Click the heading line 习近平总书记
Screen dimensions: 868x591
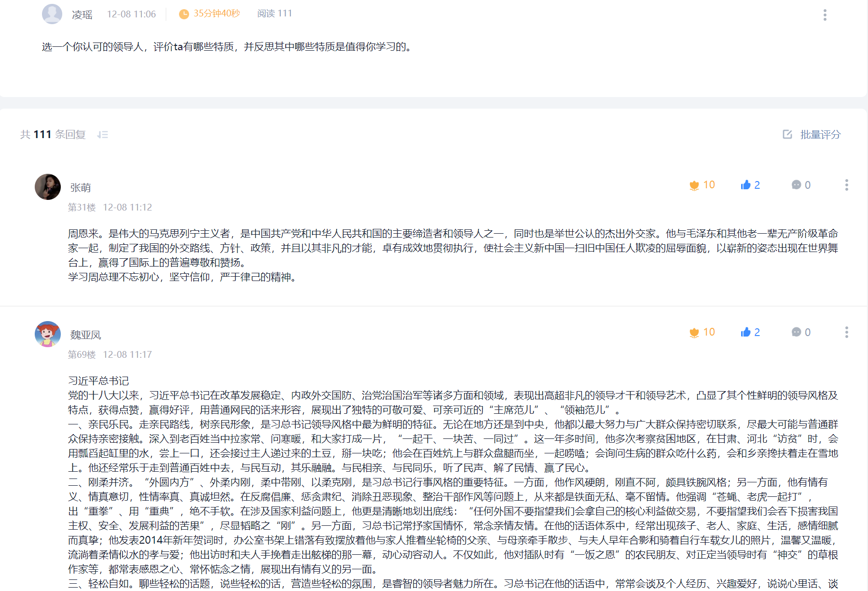[98, 381]
